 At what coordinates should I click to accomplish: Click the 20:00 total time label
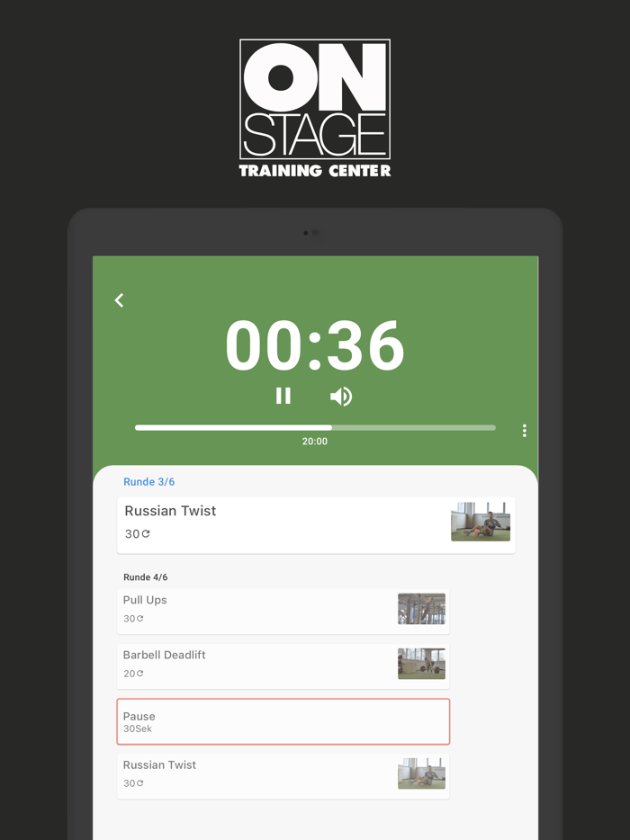pyautogui.click(x=315, y=442)
